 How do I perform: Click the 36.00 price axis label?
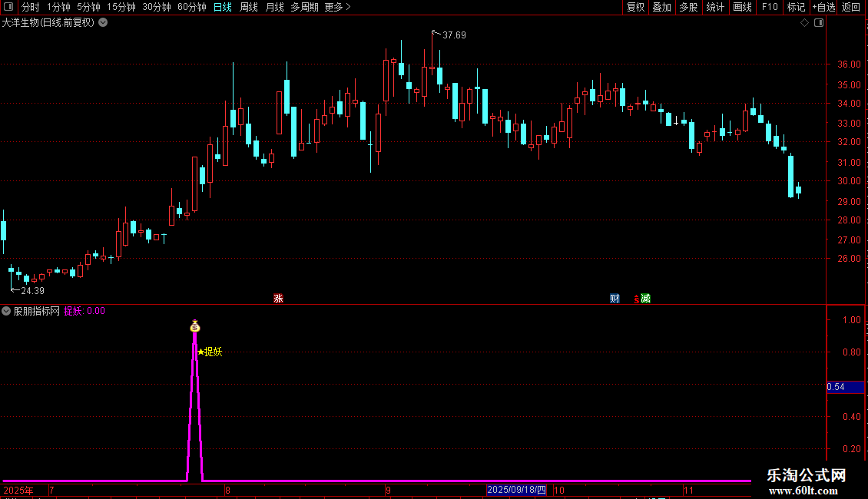pos(849,64)
